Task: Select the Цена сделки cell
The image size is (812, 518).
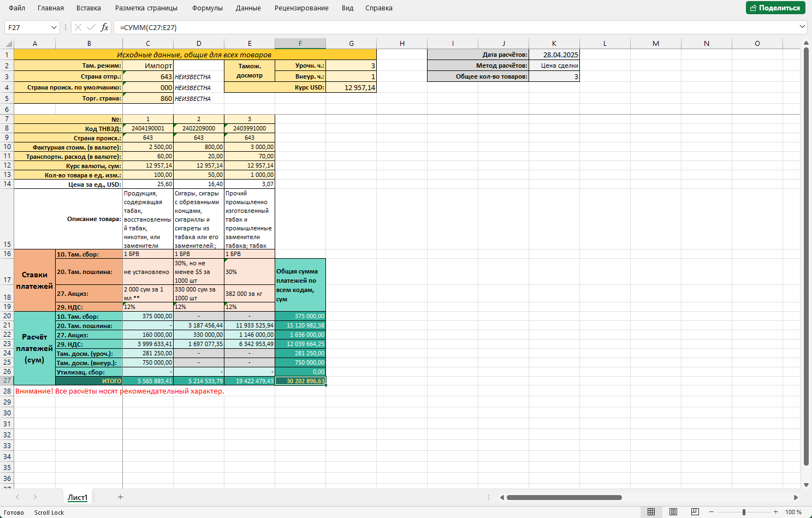Action: point(554,66)
